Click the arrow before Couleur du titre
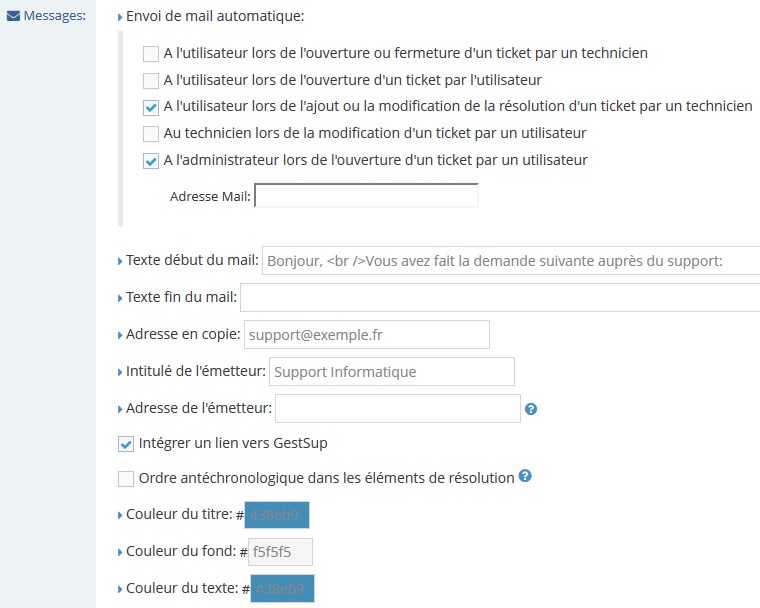Screen dimensions: 760x608 coord(120,515)
